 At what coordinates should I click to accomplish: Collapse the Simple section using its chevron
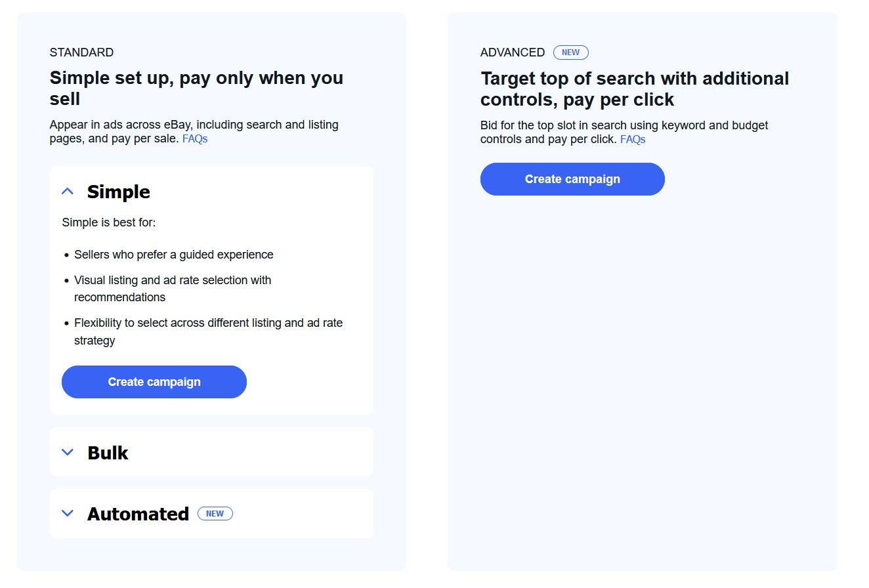66,191
